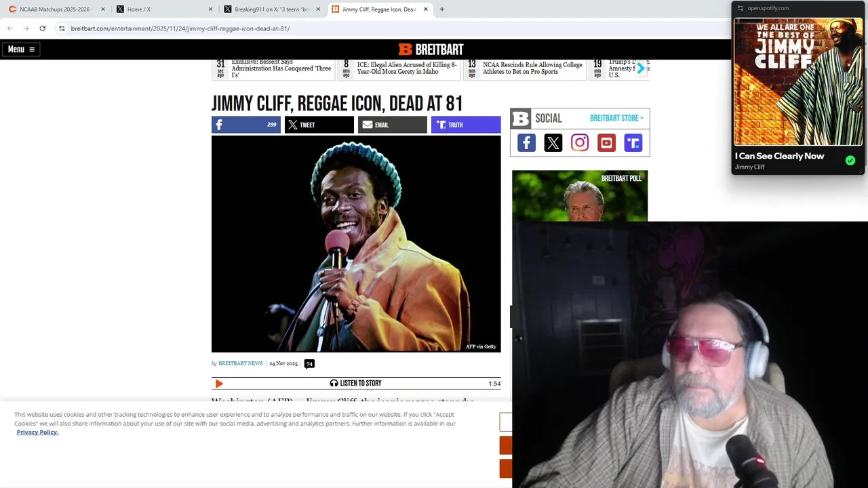868x488 pixels.
Task: Click the Spotify picture-in-picture window icon
Action: tap(741, 8)
